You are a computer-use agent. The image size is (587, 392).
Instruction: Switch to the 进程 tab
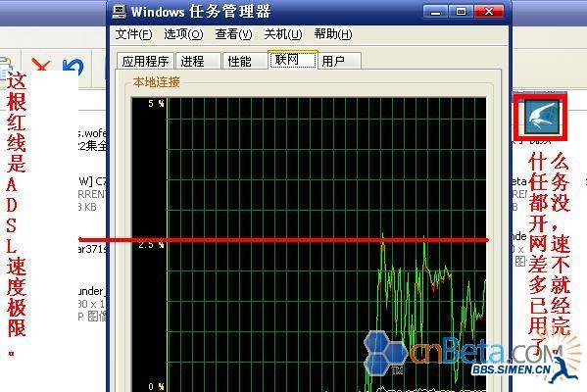pyautogui.click(x=198, y=61)
